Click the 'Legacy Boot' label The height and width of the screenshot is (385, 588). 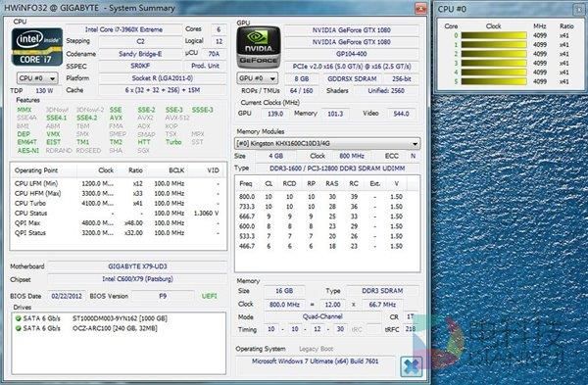tap(316, 349)
